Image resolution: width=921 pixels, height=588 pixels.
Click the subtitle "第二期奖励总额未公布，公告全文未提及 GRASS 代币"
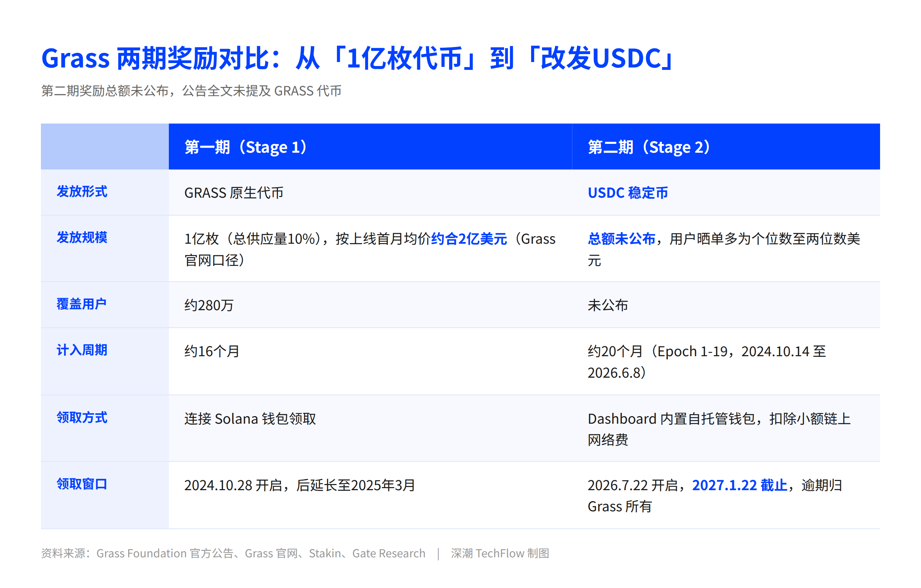pos(191,91)
